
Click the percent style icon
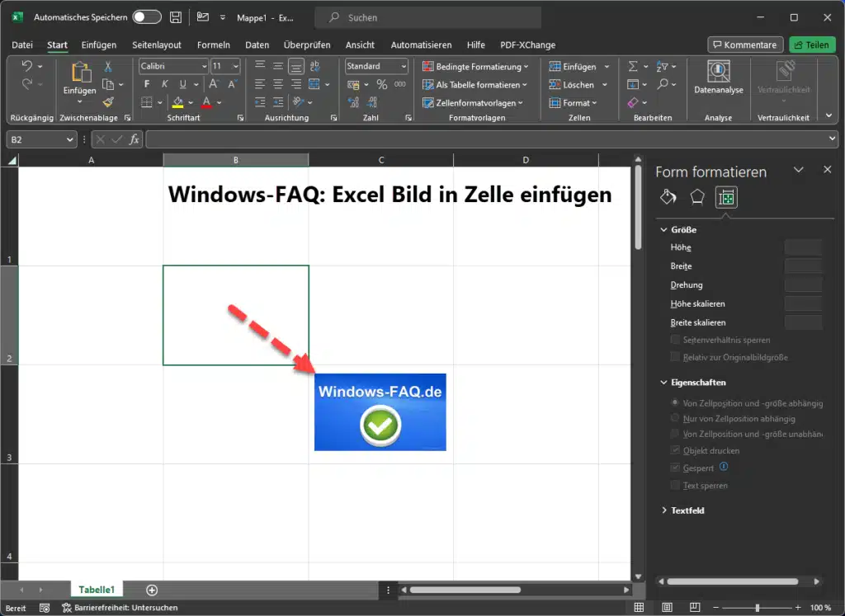coord(382,84)
